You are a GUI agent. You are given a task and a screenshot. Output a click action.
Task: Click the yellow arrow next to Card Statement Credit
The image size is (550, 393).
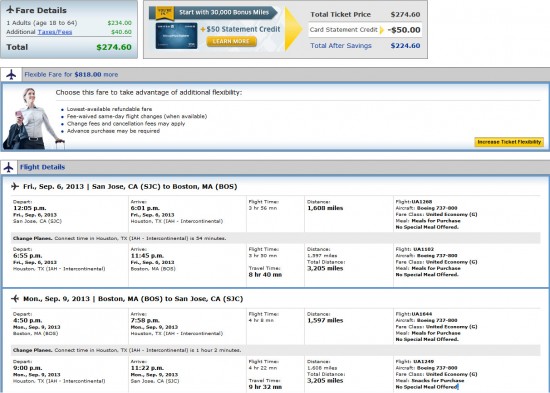[382, 30]
